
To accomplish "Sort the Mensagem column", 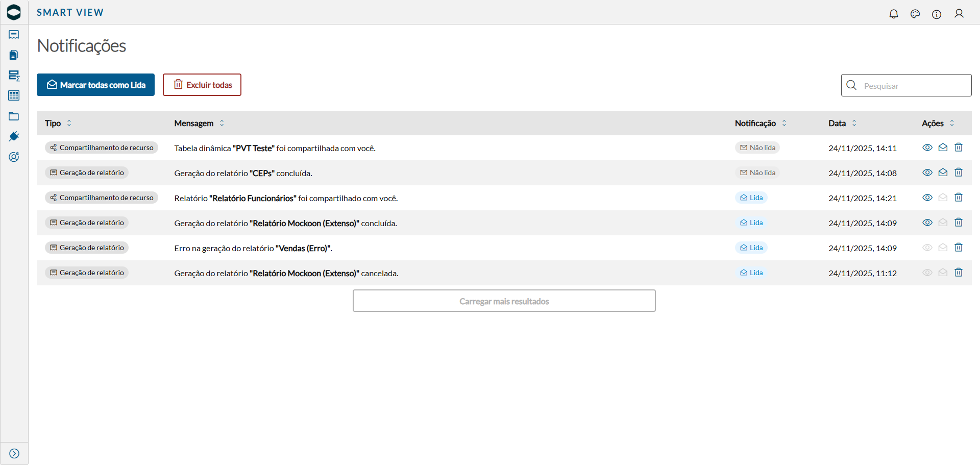I will (222, 123).
